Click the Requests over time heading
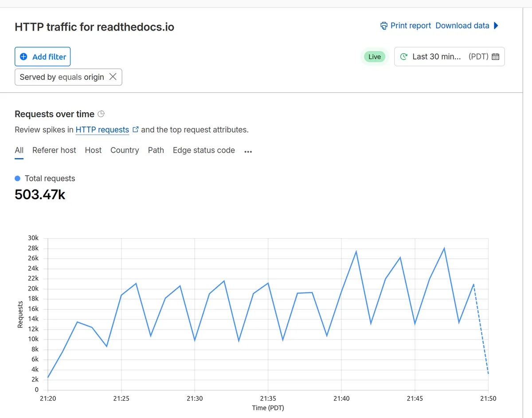532x418 pixels. (55, 114)
